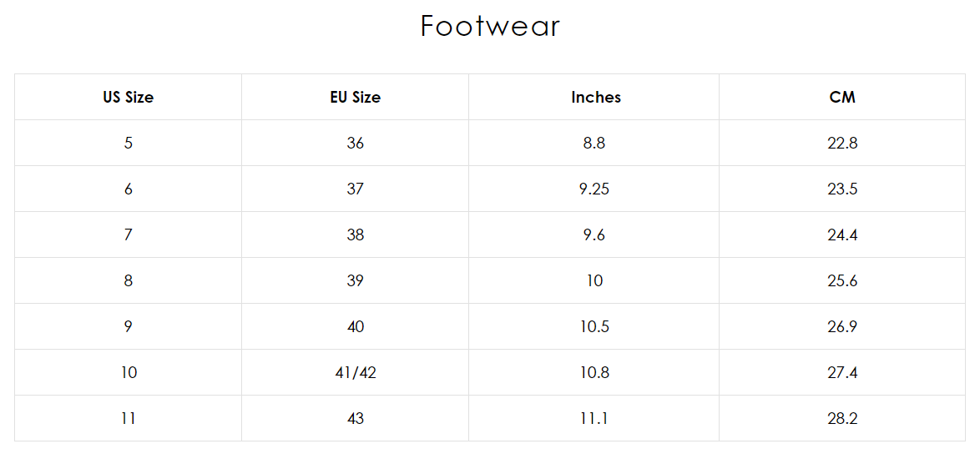Viewport: 980px width, 459px height.
Task: Select the 24.4 CM cell
Action: click(x=842, y=235)
